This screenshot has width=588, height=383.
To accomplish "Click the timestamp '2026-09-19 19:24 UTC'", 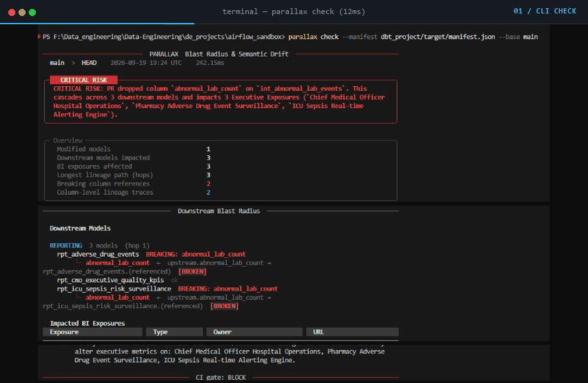I will pos(146,63).
